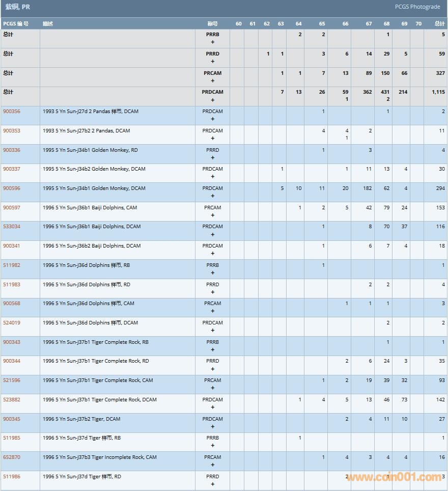Click the 描述 column header
This screenshot has width=448, height=491.
tap(48, 24)
